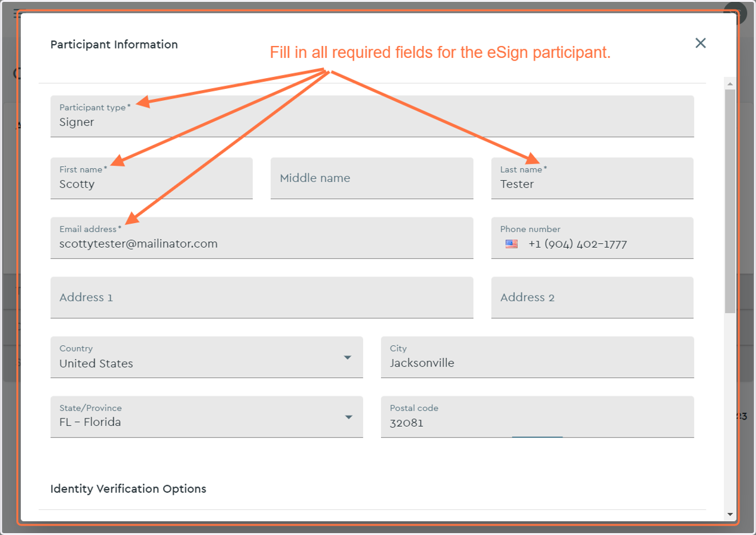
Task: Click the Phone number field
Action: click(592, 238)
